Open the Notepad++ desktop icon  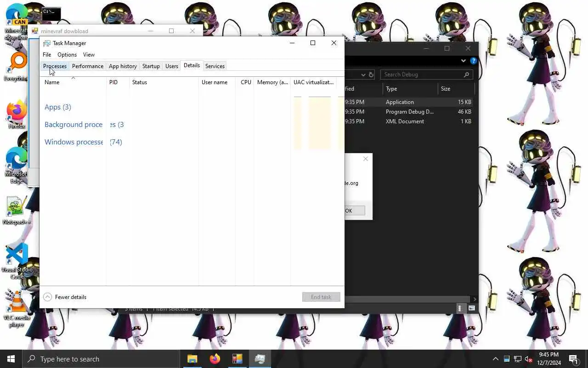tap(17, 211)
